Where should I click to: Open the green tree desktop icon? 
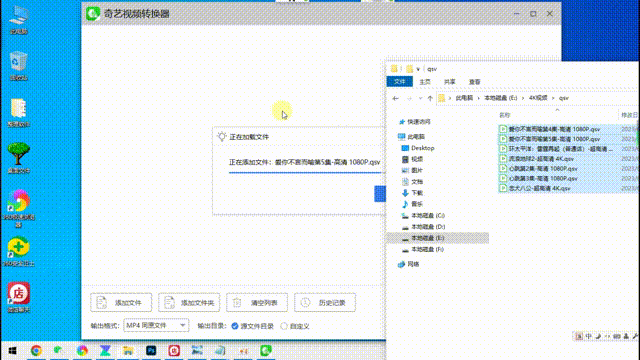coord(18,158)
